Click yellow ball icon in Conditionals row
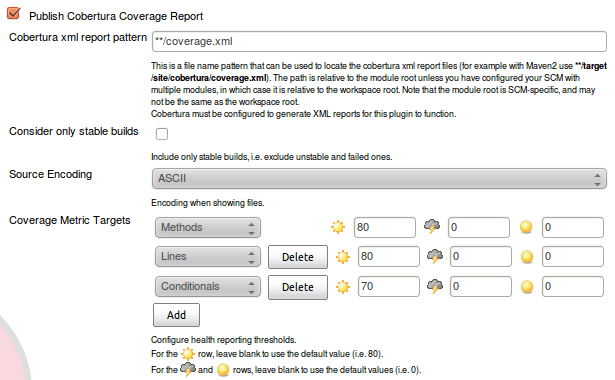This screenshot has width=615, height=380. pos(527,287)
